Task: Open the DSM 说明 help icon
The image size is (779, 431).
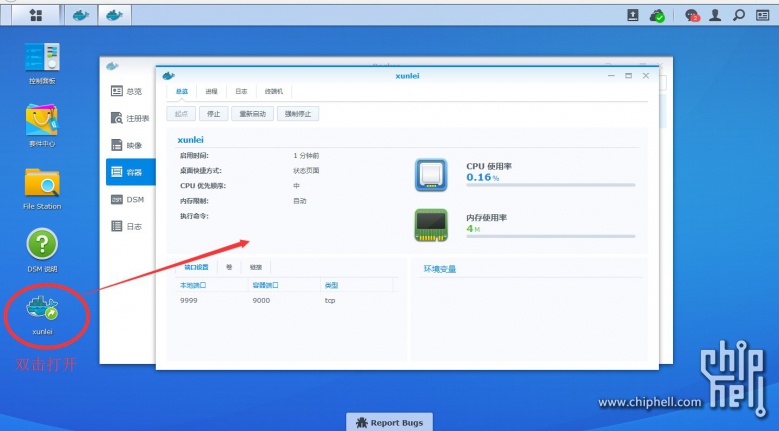Action: tap(42, 250)
